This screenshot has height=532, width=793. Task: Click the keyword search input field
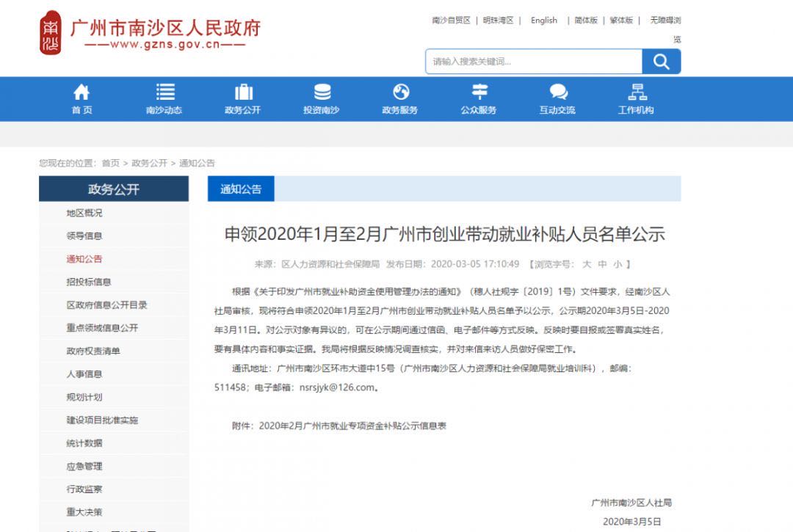coord(533,62)
